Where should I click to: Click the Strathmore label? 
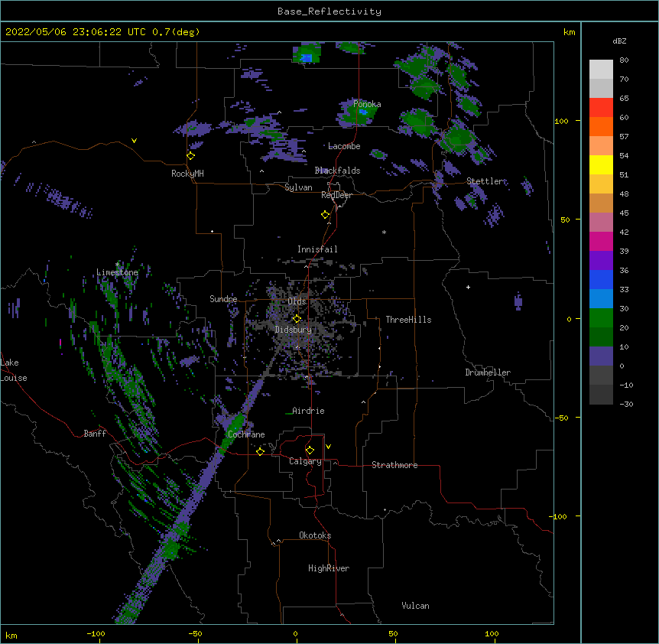pos(394,465)
